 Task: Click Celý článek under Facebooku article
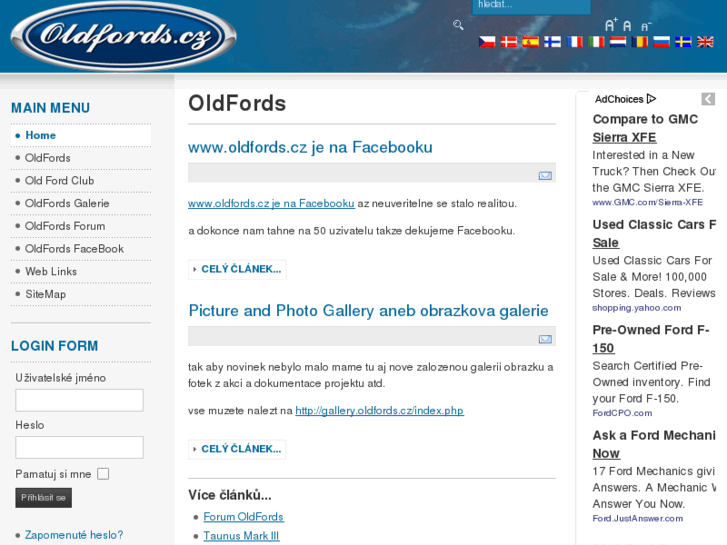point(237,269)
